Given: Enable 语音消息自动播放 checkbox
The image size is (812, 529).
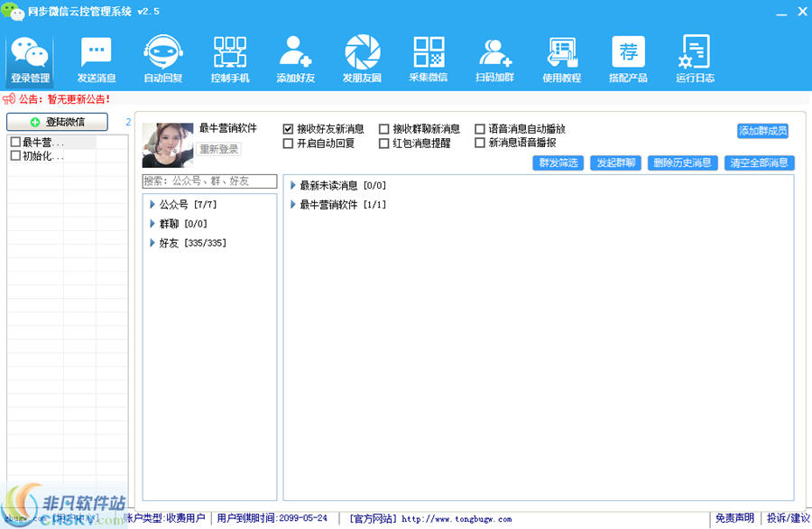Looking at the screenshot, I should click(x=480, y=128).
